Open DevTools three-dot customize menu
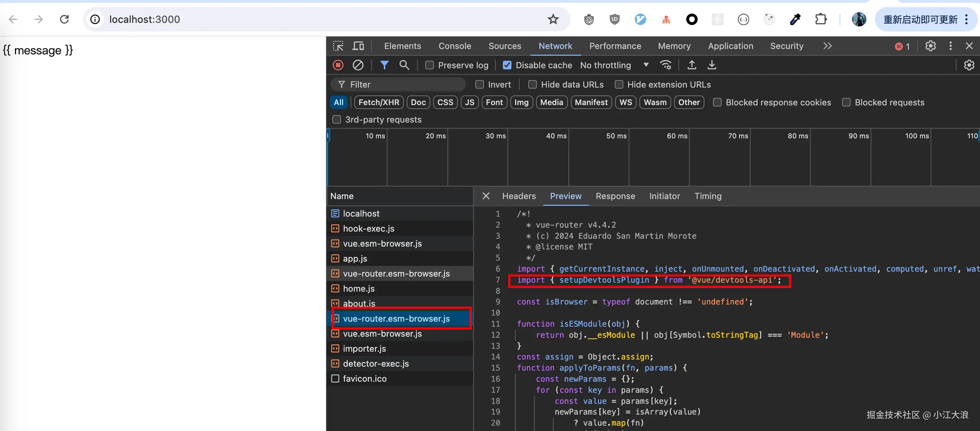 pos(950,46)
